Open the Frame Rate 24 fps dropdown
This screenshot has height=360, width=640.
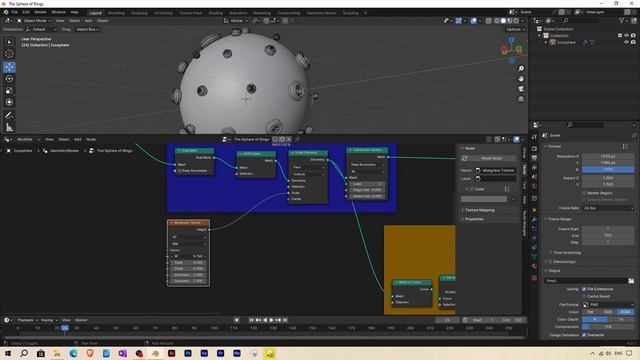(x=608, y=208)
